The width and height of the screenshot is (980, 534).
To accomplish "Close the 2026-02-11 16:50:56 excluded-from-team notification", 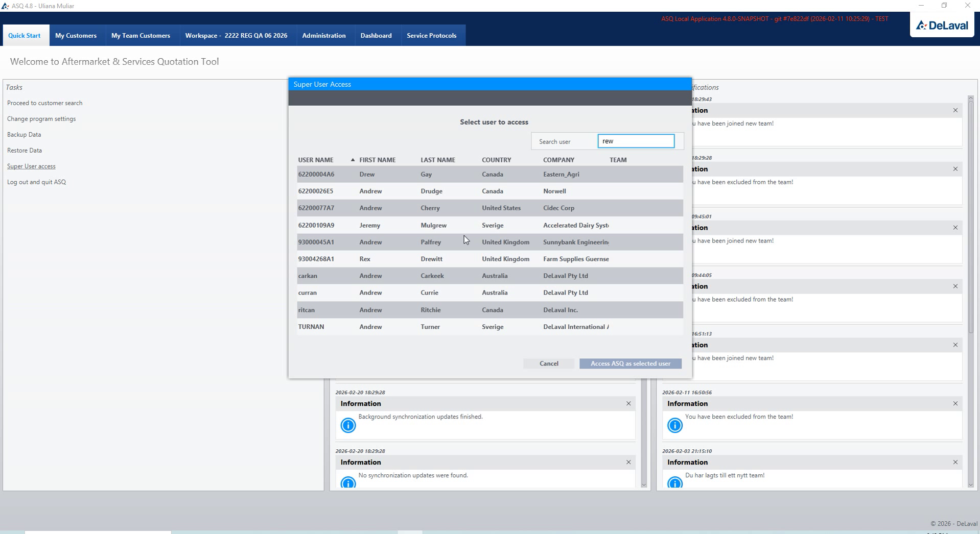I will pos(955,403).
